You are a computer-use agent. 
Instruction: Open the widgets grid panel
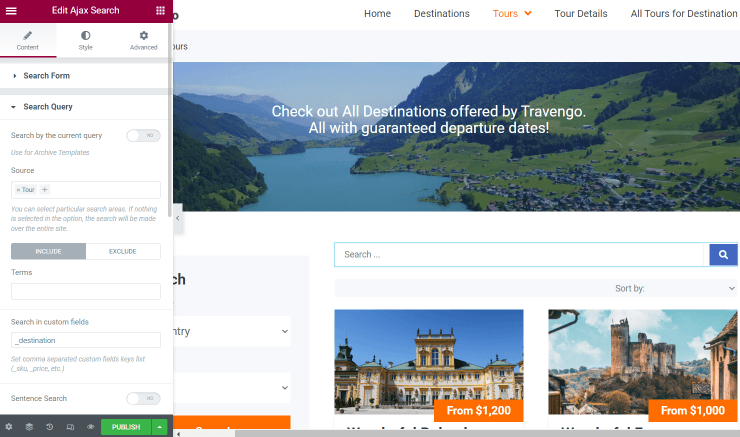160,10
